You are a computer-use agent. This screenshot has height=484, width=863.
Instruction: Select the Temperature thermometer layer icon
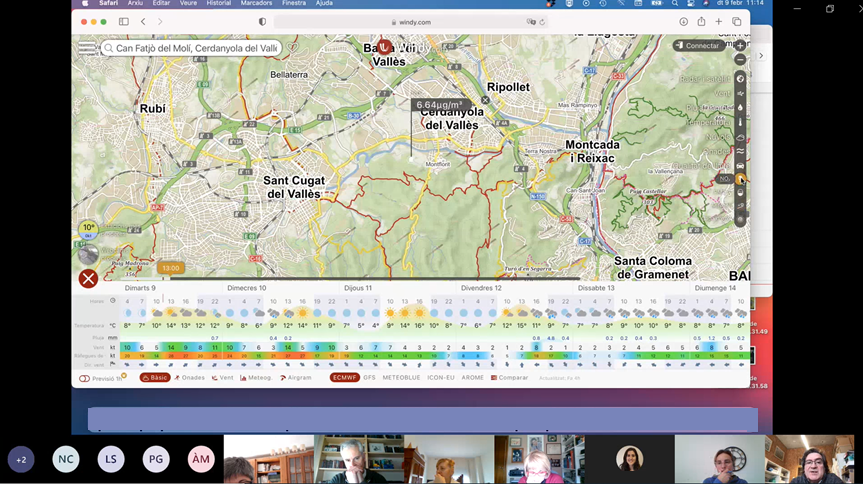740,122
